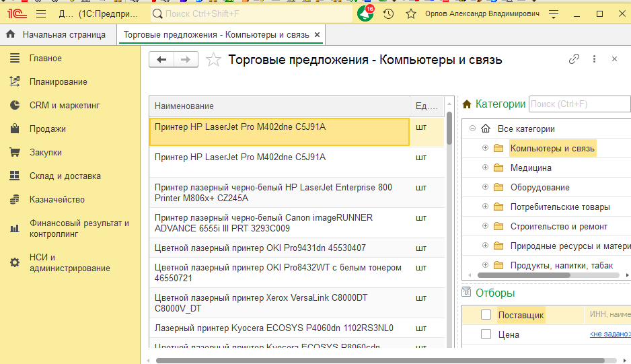The height and width of the screenshot is (364, 631).
Task: Open the Главное section
Action: coord(46,58)
